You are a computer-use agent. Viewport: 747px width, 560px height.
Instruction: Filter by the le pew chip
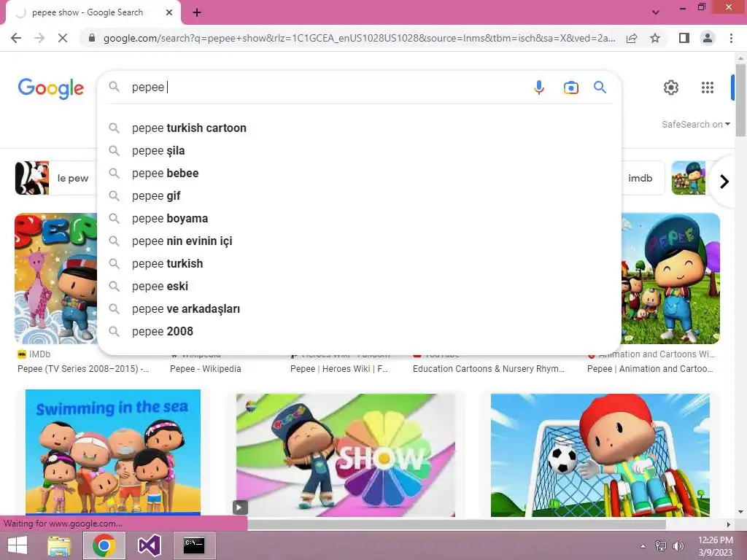55,178
